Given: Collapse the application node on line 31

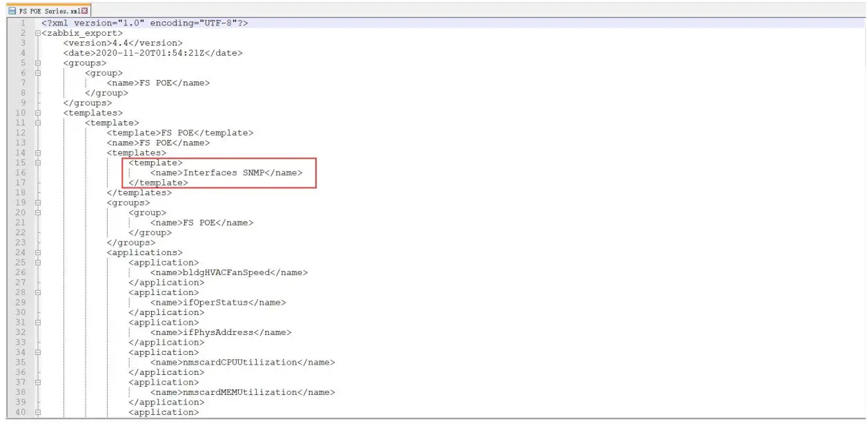Looking at the screenshot, I should tap(38, 323).
